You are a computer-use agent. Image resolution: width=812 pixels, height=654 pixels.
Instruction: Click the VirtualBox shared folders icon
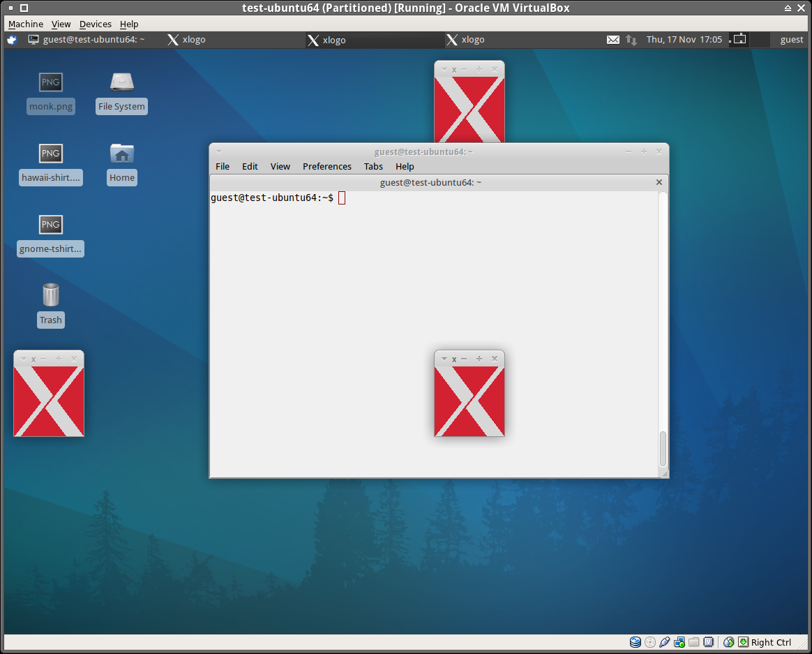tap(694, 642)
